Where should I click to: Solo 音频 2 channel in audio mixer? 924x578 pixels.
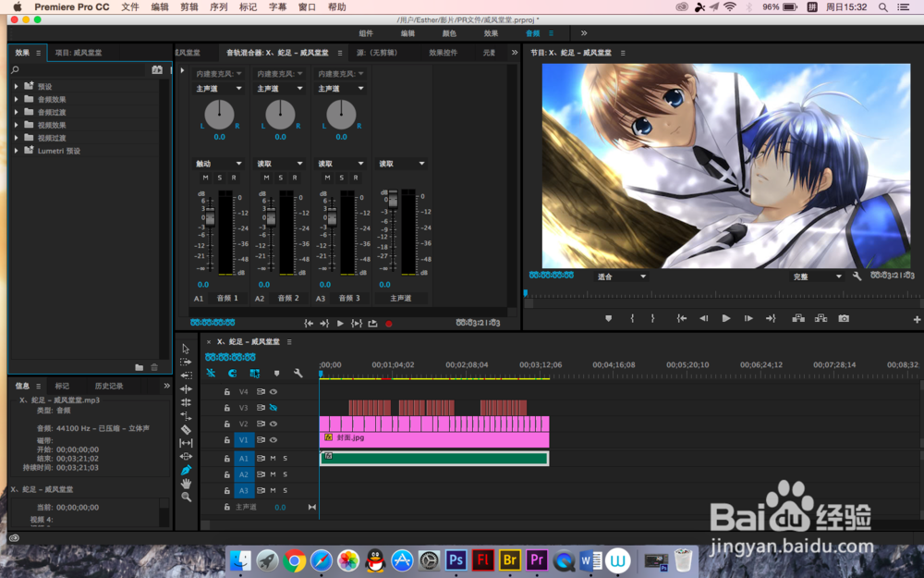click(x=281, y=178)
